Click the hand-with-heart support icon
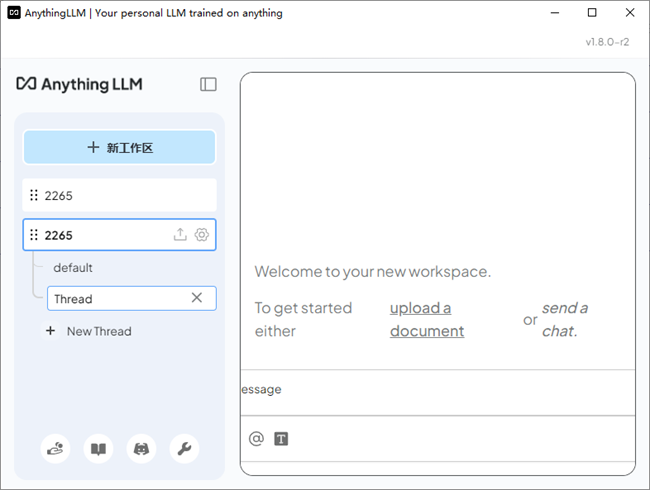The image size is (650, 490). 55,449
